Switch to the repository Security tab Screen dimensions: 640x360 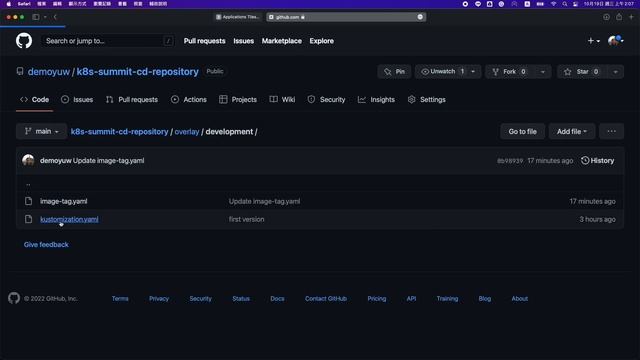point(327,100)
